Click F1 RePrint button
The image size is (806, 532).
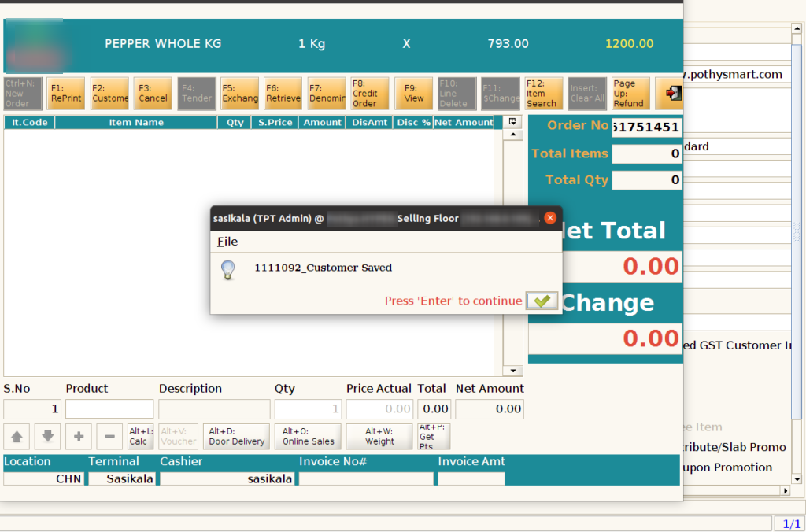point(66,94)
